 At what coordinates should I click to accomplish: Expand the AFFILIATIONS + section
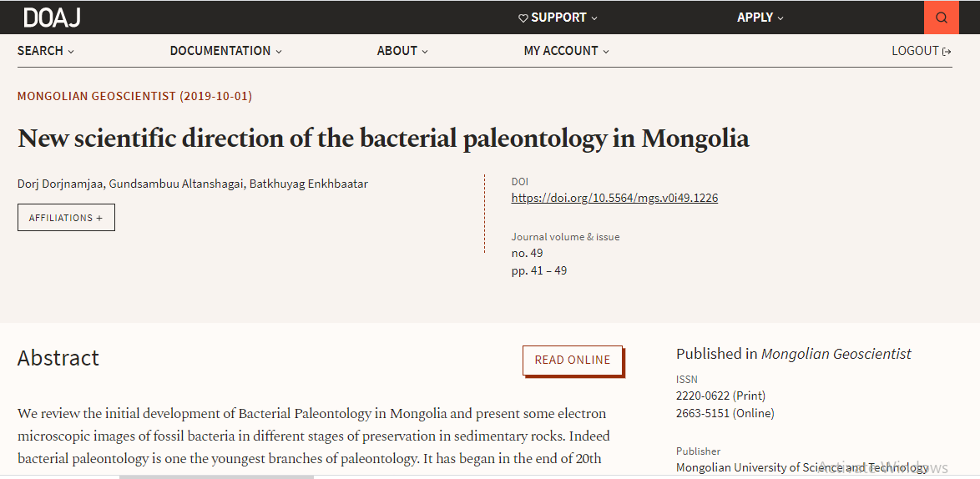pyautogui.click(x=66, y=217)
